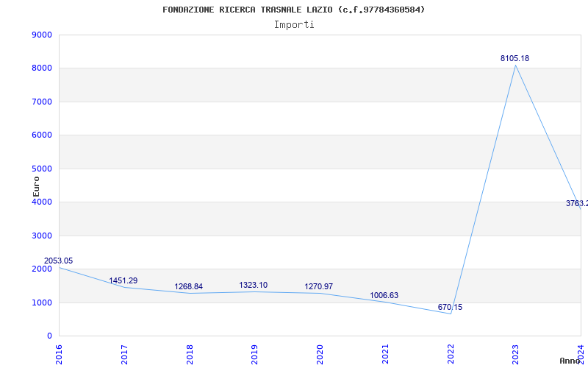The height and width of the screenshot is (368, 588).
Task: Click the y-axis value 4000
Action: [42, 202]
